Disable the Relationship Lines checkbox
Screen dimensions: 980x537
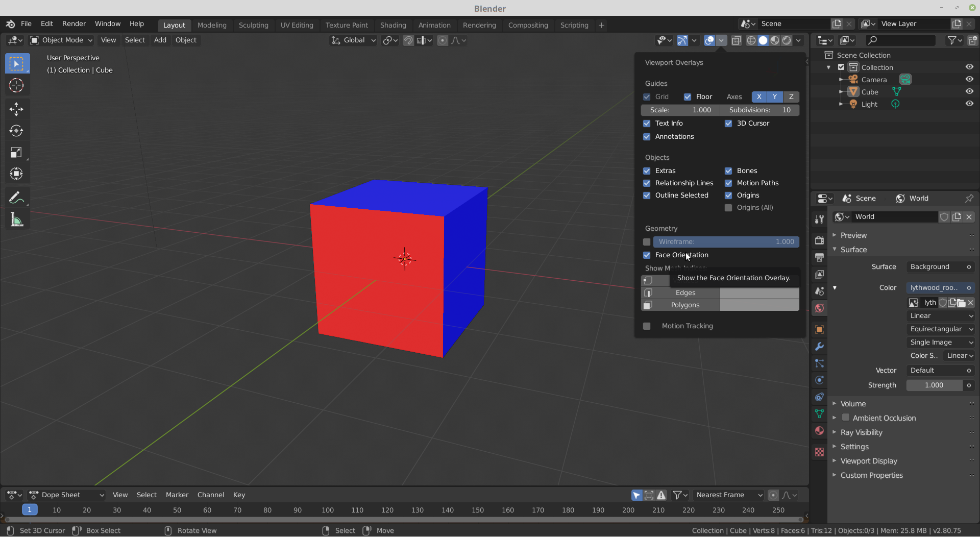tap(647, 183)
